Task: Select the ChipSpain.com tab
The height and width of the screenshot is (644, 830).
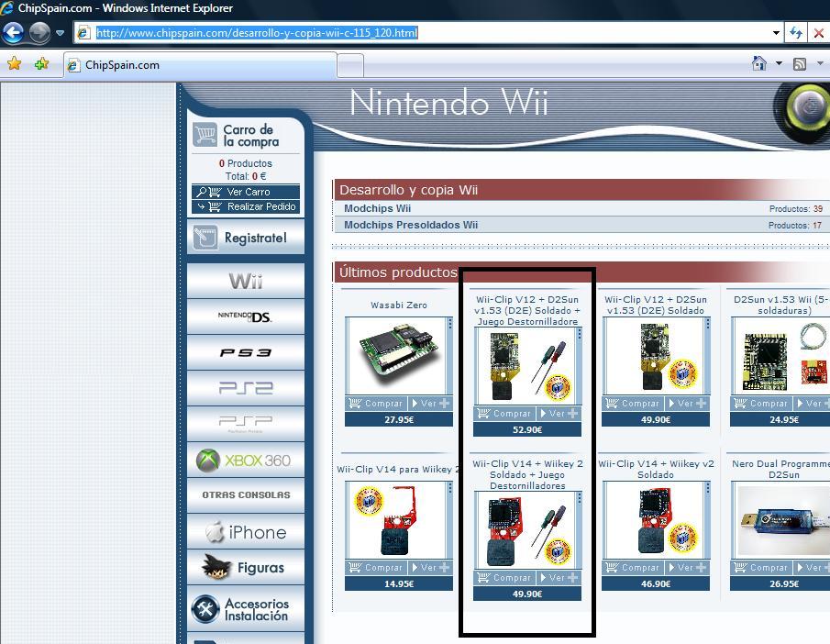Action: (x=200, y=65)
